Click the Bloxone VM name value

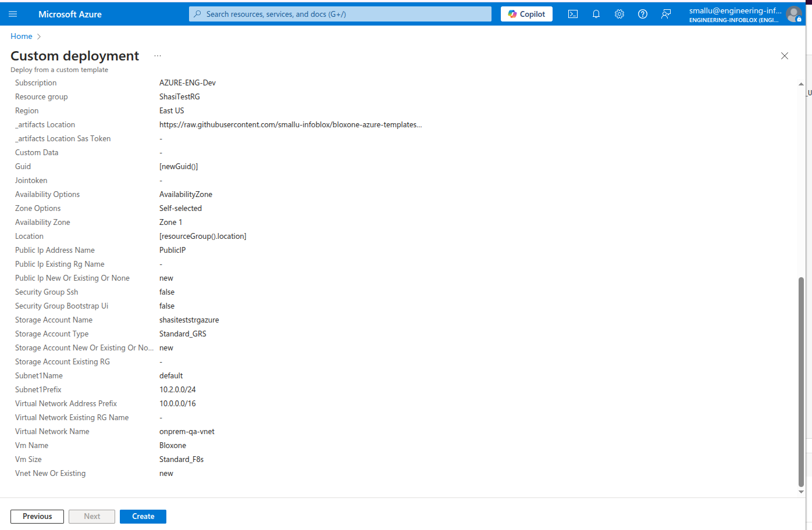(173, 445)
